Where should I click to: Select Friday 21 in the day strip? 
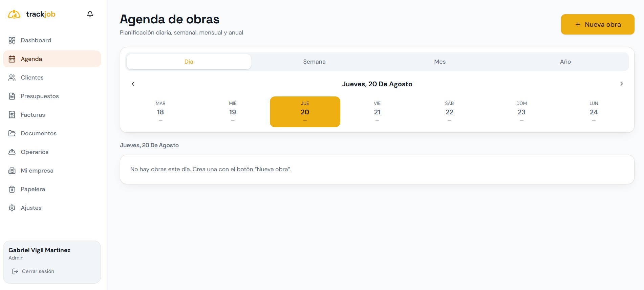pos(377,112)
